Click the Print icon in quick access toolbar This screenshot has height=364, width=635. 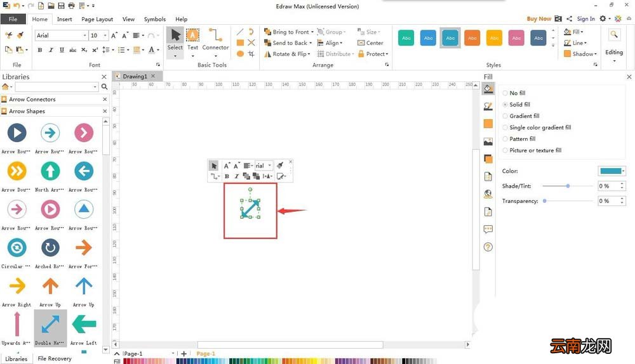(x=71, y=6)
